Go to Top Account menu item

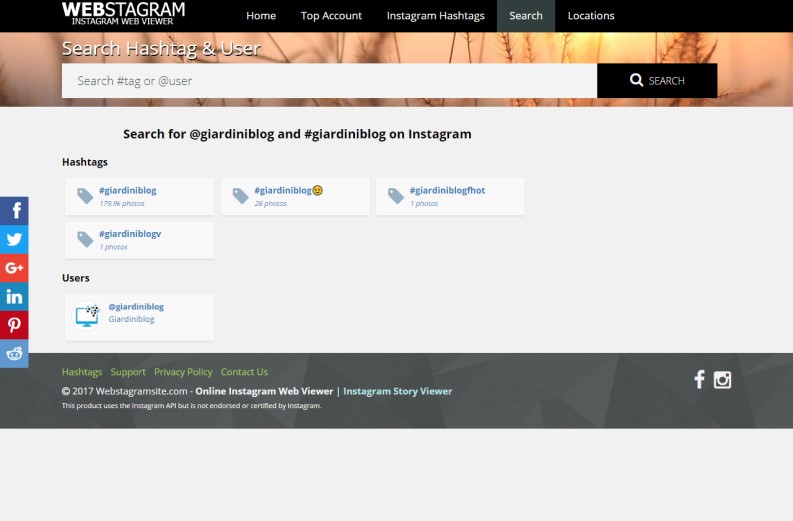click(x=331, y=16)
